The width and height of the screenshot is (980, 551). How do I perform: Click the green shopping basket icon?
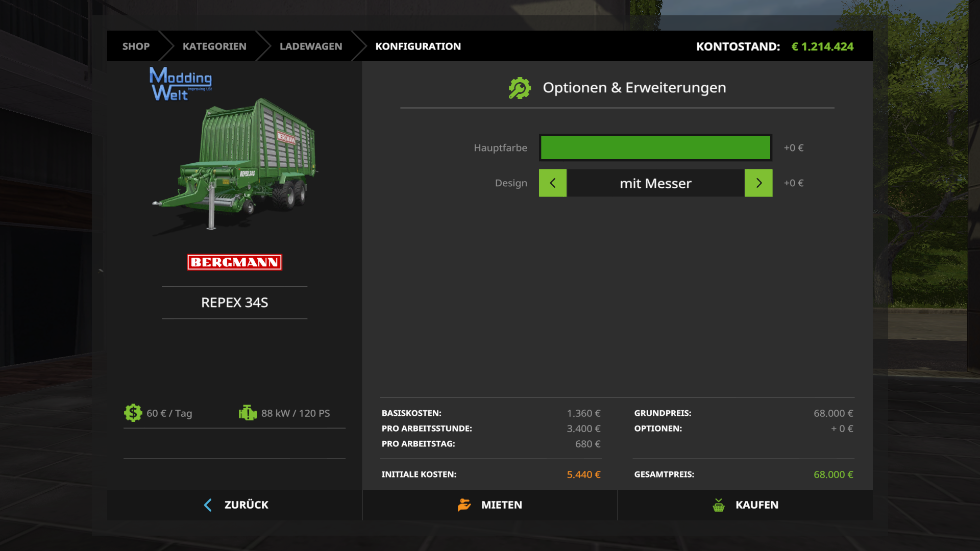pyautogui.click(x=718, y=505)
